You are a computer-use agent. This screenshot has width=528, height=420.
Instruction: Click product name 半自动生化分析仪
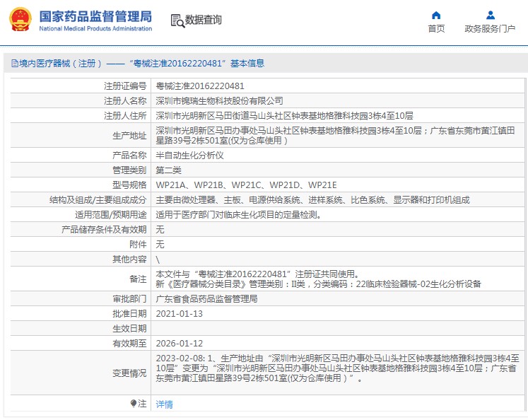189,155
